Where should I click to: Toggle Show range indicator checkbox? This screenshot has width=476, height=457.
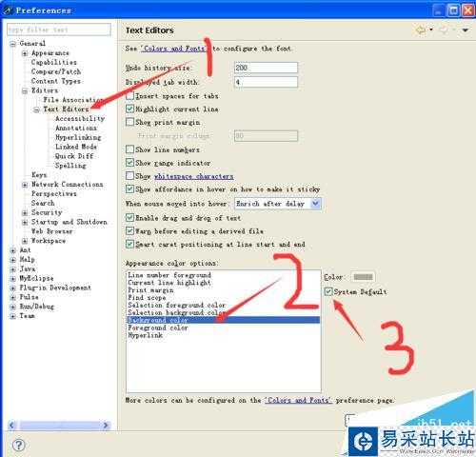(129, 162)
